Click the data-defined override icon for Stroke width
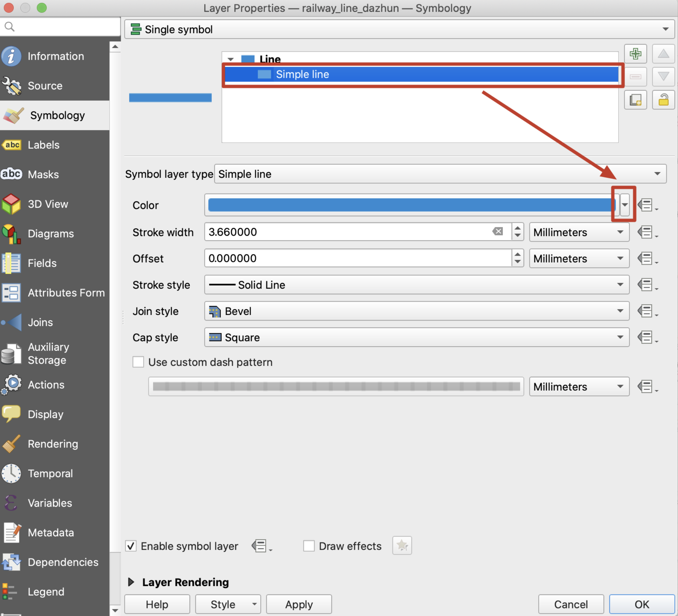678x616 pixels. [646, 232]
